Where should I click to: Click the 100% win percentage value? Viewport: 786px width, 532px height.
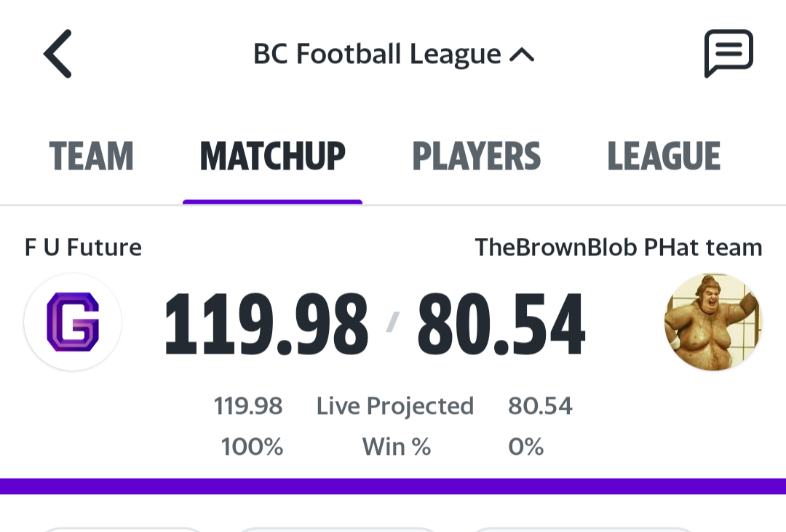point(252,446)
